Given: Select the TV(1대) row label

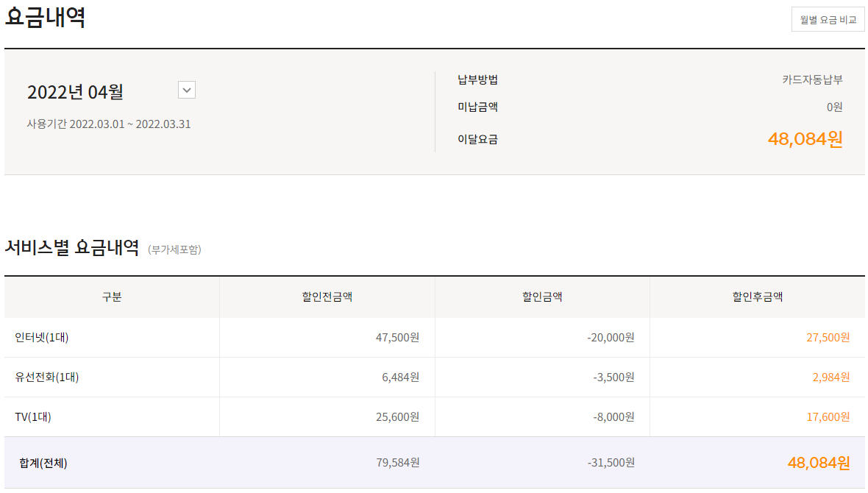Looking at the screenshot, I should [33, 417].
